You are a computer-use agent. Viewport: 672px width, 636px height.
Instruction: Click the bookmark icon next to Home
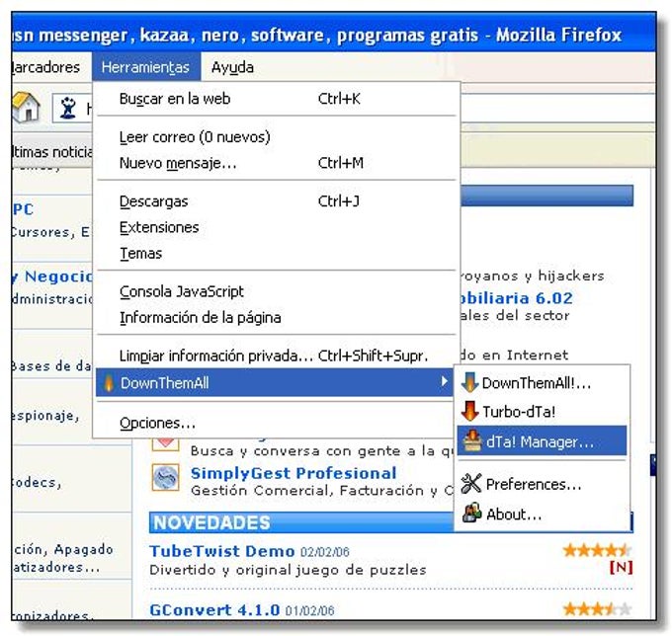tap(68, 108)
